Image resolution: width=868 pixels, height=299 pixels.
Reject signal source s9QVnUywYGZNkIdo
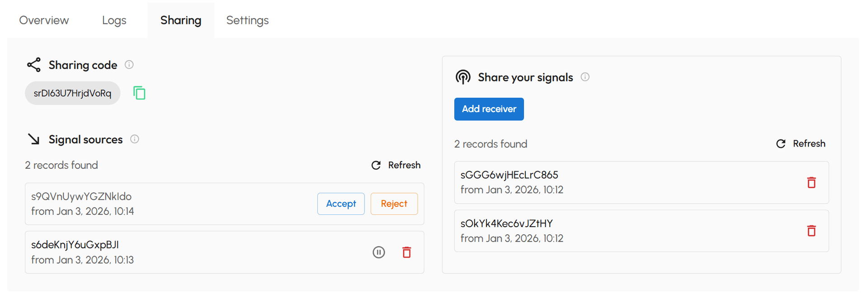tap(394, 204)
